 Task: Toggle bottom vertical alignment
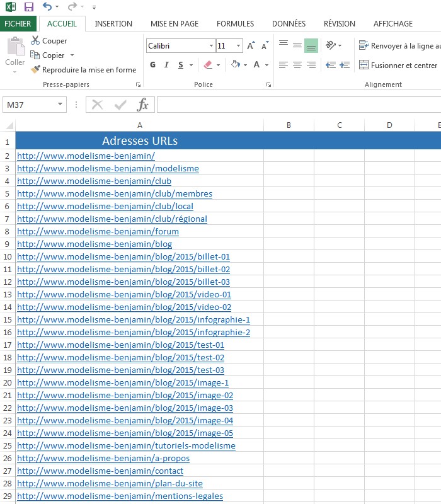[311, 45]
